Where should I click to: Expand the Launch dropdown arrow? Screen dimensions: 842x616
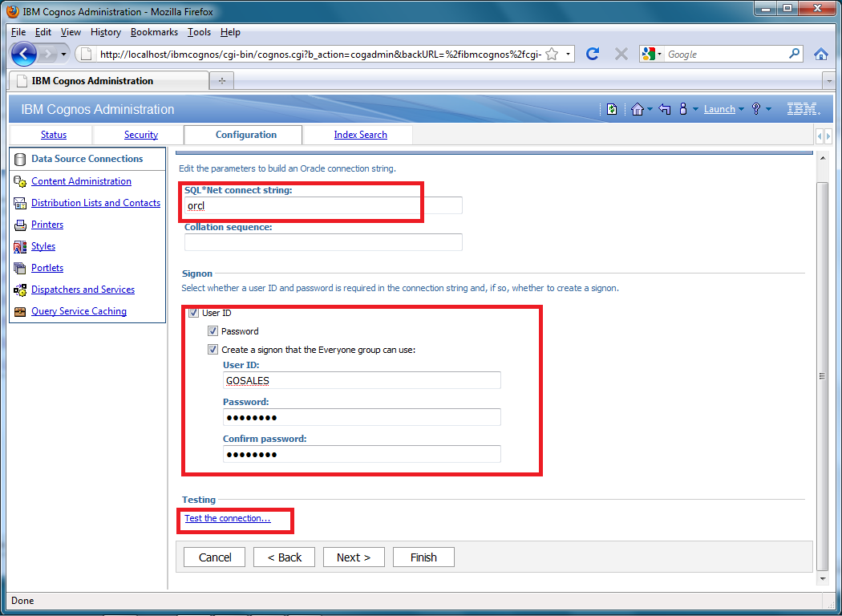741,109
